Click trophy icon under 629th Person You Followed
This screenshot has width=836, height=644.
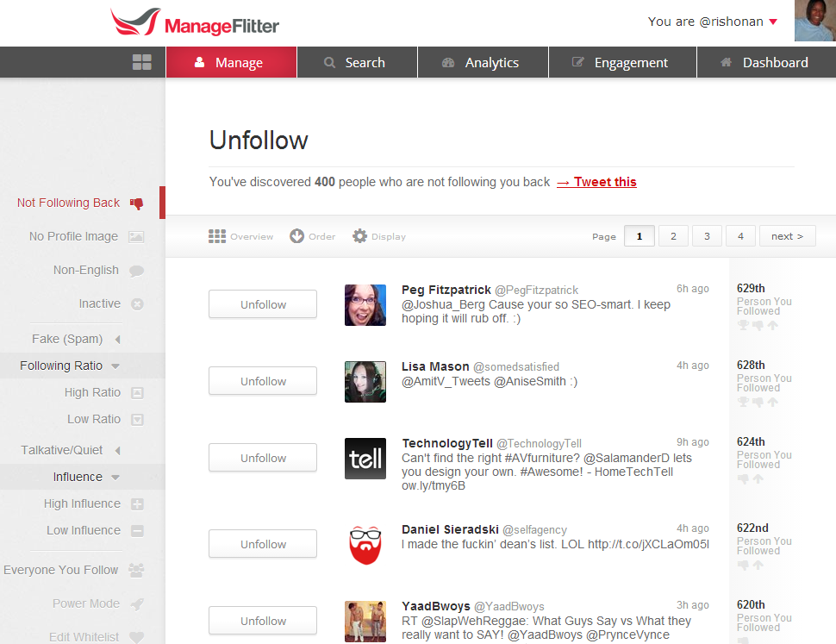point(743,325)
